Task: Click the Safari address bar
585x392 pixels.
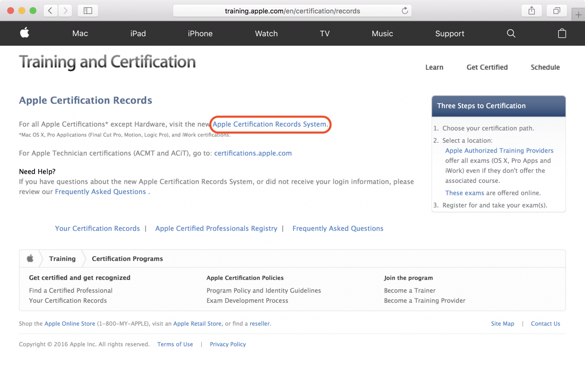Action: pos(292,11)
